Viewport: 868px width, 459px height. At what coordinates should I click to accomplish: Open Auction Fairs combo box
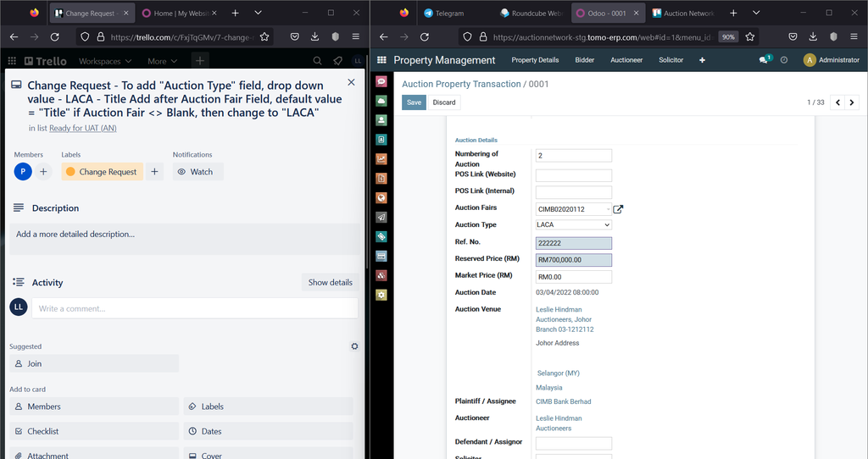tap(574, 209)
